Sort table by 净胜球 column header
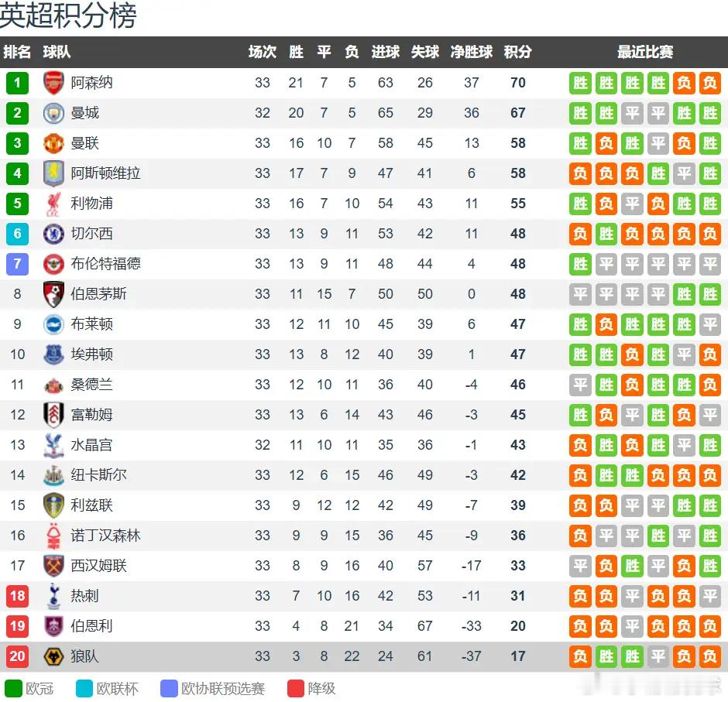 pyautogui.click(x=472, y=52)
